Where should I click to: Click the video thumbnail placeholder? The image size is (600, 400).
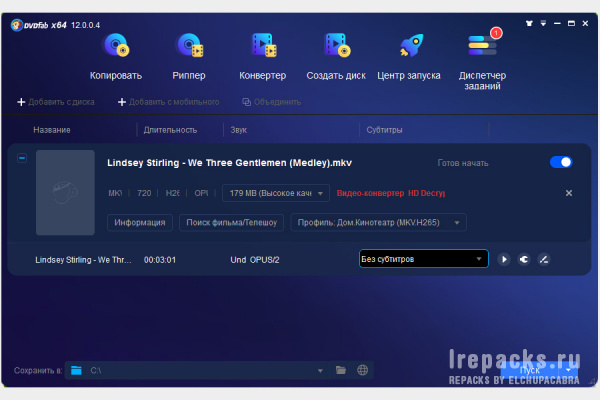coord(65,192)
